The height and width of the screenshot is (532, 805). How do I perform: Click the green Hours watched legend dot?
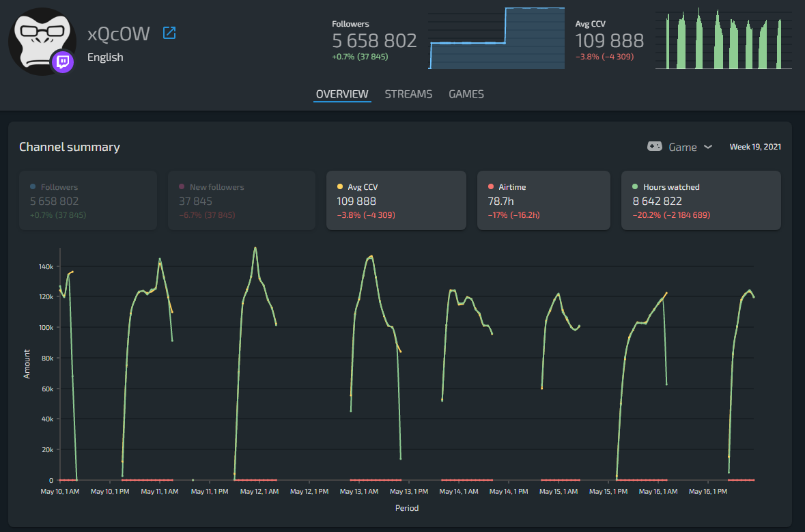(x=635, y=187)
